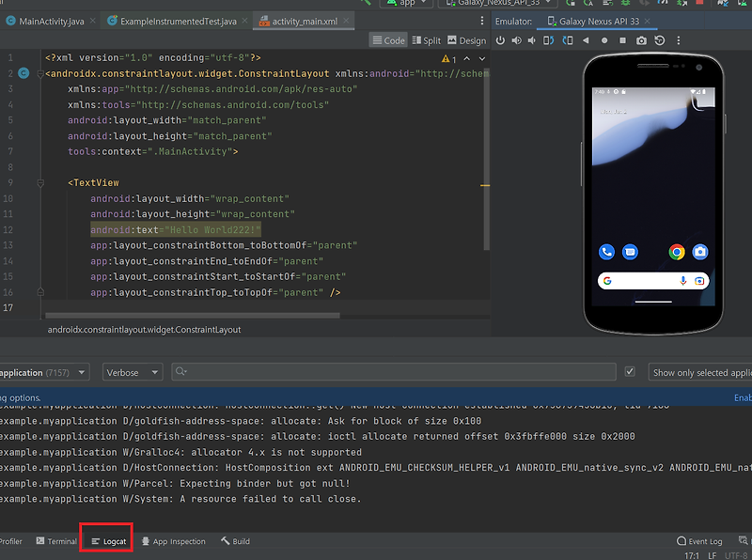Click emulator Home circle button
752x560 pixels.
coord(604,40)
